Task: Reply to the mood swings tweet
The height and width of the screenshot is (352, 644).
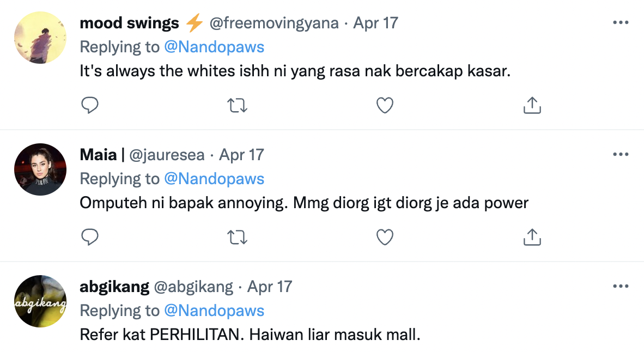Action: click(89, 105)
